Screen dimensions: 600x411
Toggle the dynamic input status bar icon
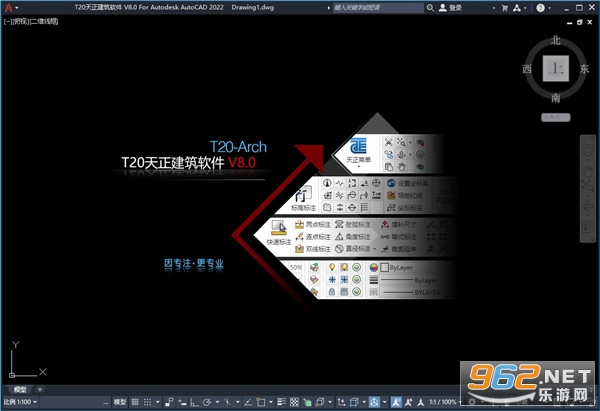click(182, 402)
